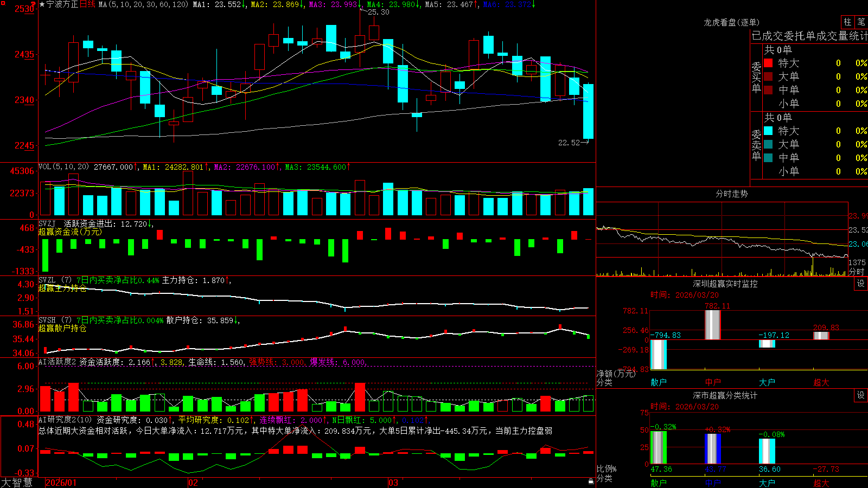Click the MA5: 23.467 value
Viewport: 868px width, 488px height.
click(x=451, y=4)
